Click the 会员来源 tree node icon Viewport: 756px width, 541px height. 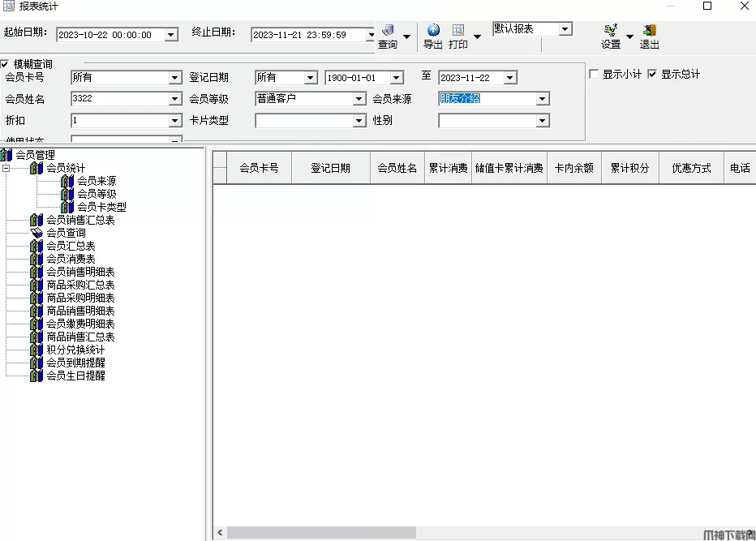click(68, 181)
